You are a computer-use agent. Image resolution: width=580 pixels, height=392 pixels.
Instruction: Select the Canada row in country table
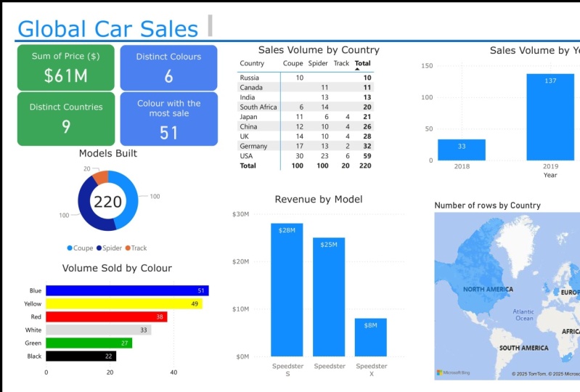pyautogui.click(x=306, y=87)
